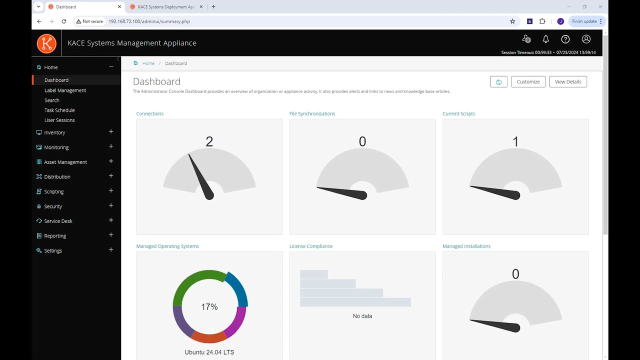Reload the page in the browser
Screen dimensions: 640x360
point(64,21)
